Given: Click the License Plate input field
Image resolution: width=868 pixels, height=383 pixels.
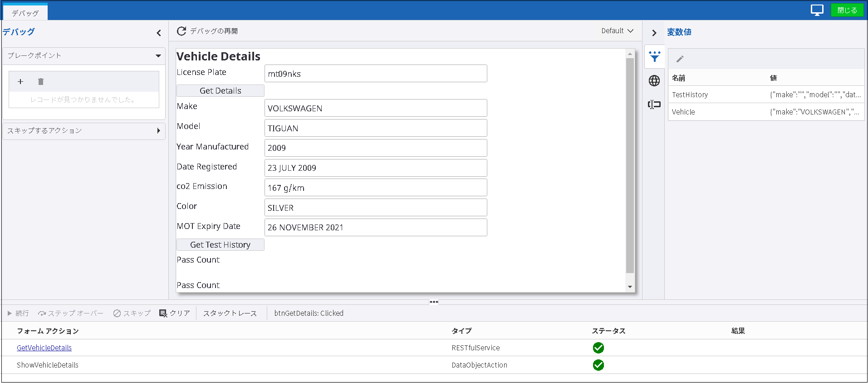Looking at the screenshot, I should 375,74.
